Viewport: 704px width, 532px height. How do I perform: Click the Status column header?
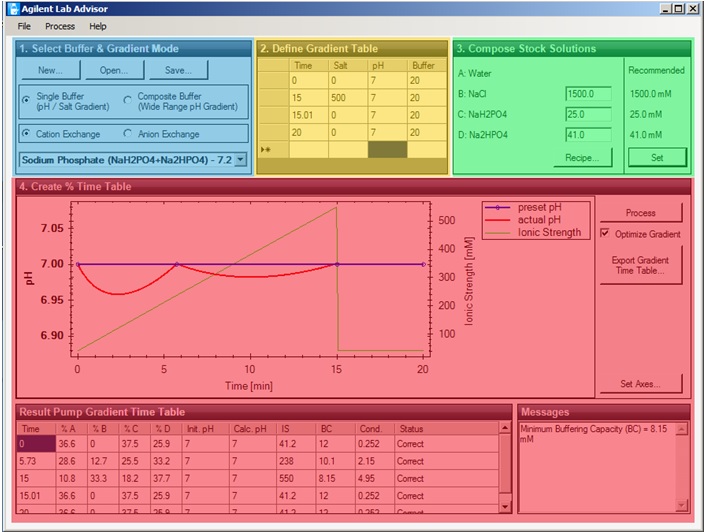446,429
